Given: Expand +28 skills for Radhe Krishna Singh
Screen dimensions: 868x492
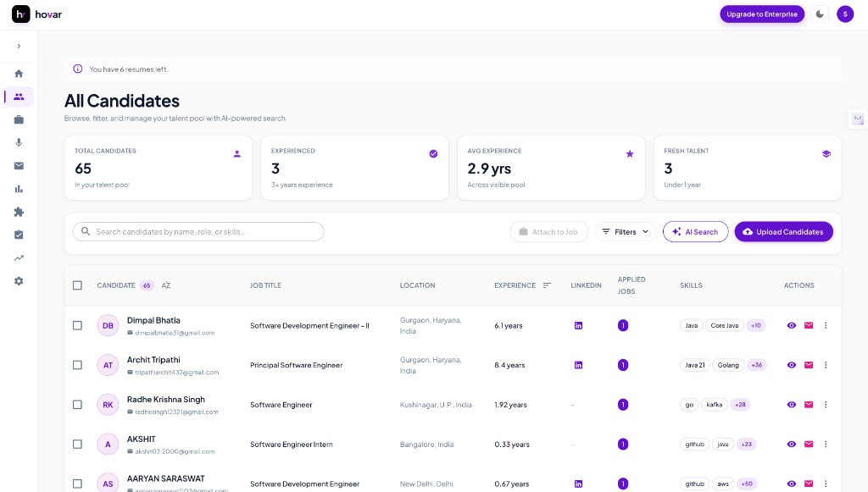Looking at the screenshot, I should [740, 405].
